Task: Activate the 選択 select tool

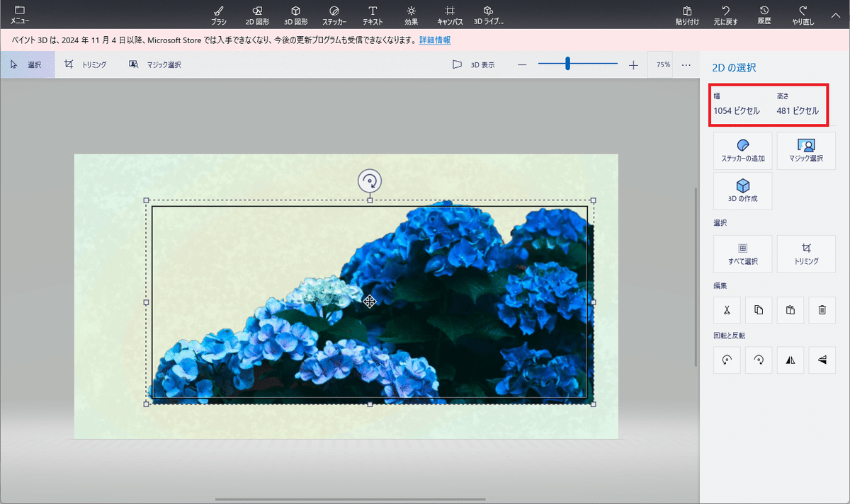Action: [27, 64]
